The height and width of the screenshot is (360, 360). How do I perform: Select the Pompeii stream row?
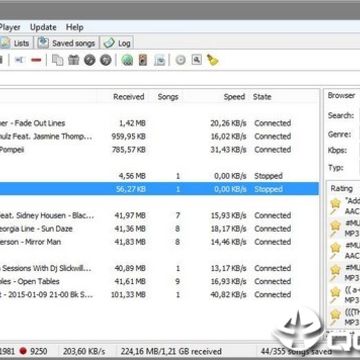(x=159, y=150)
